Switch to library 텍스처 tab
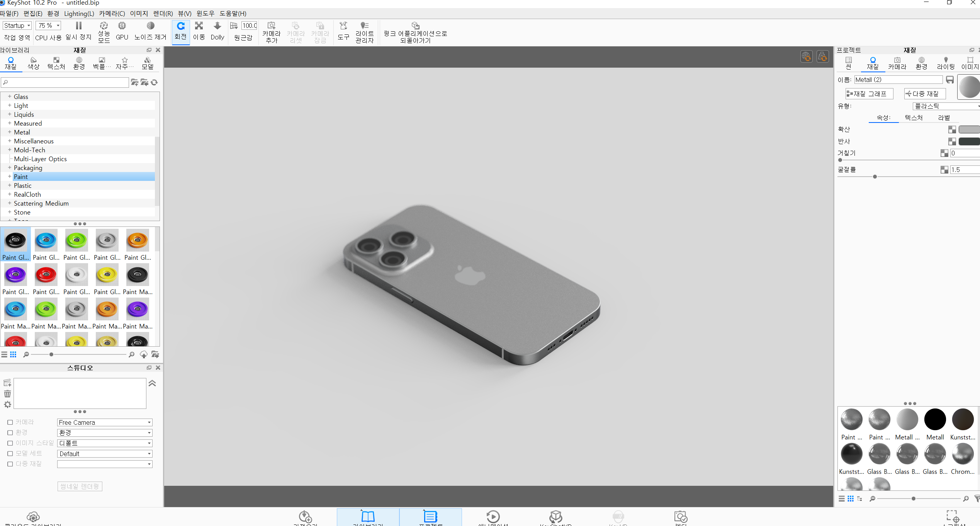The image size is (980, 526). point(56,63)
